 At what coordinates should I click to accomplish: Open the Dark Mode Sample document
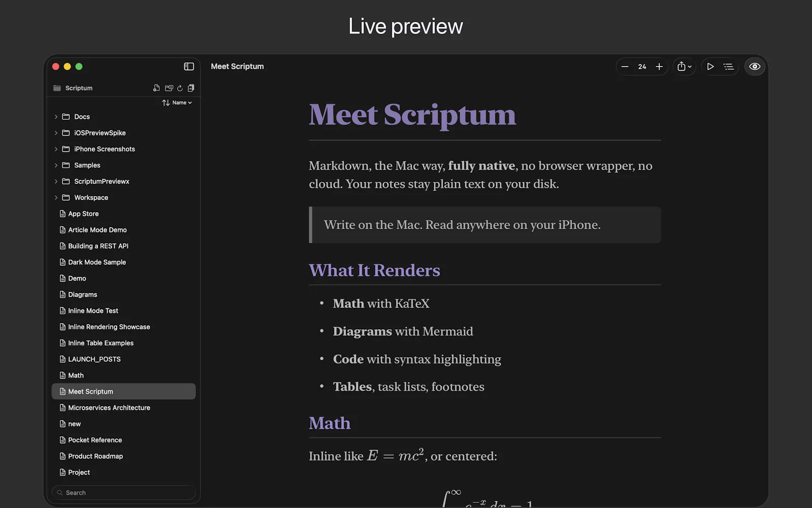[x=123, y=262]
